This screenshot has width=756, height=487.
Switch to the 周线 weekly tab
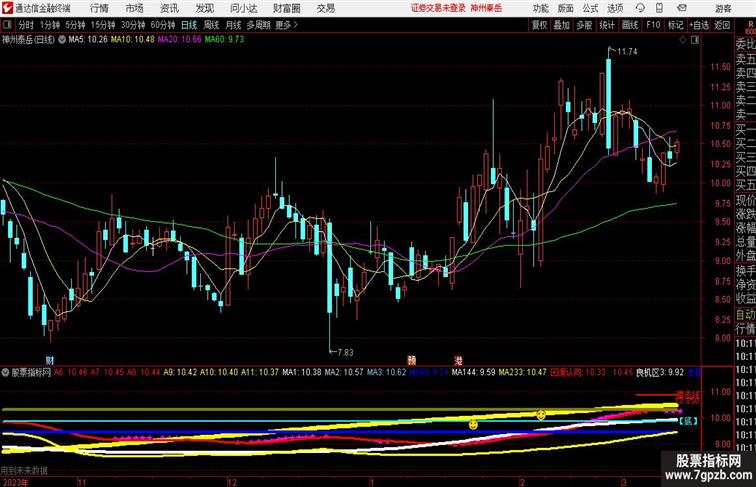pos(211,25)
